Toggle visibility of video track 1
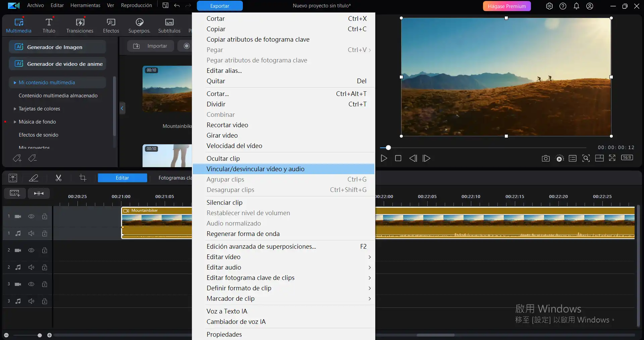This screenshot has height=340, width=644. [x=31, y=216]
